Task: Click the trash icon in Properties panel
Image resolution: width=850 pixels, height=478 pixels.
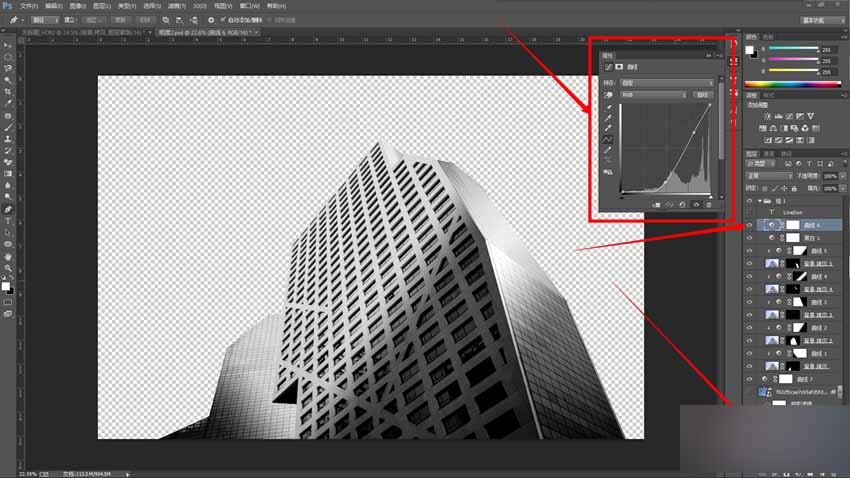Action: pos(709,205)
